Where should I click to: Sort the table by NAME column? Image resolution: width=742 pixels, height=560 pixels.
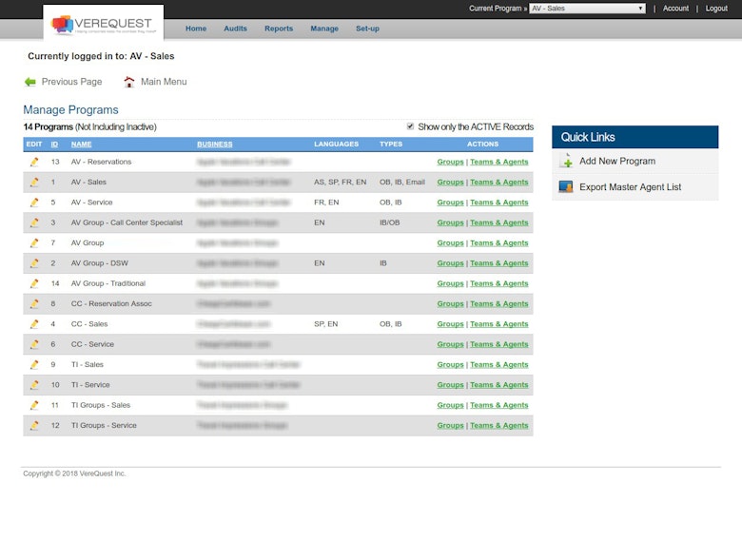[x=82, y=145]
